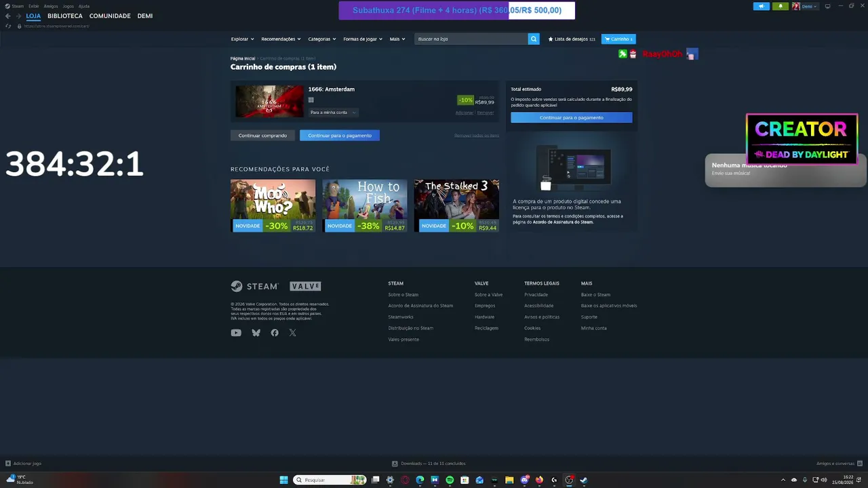Reload the store page
Viewport: 868px width, 488px height.
point(8,26)
